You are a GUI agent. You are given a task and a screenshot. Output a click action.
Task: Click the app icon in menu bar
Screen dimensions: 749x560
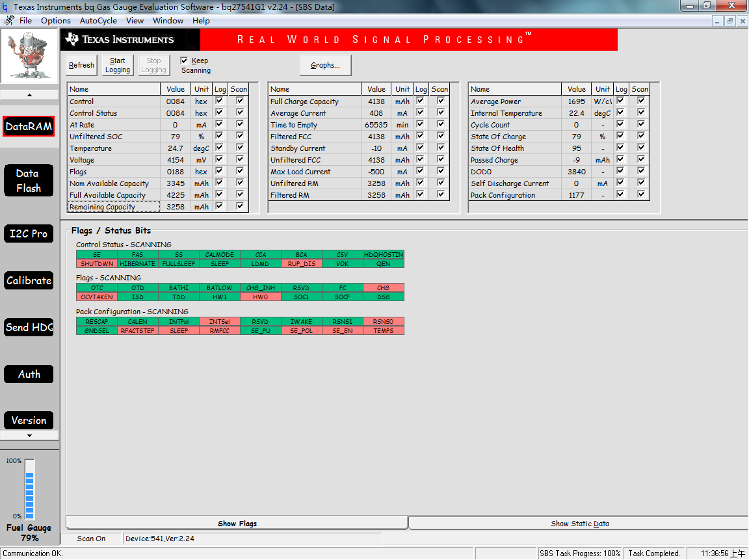pyautogui.click(x=9, y=21)
